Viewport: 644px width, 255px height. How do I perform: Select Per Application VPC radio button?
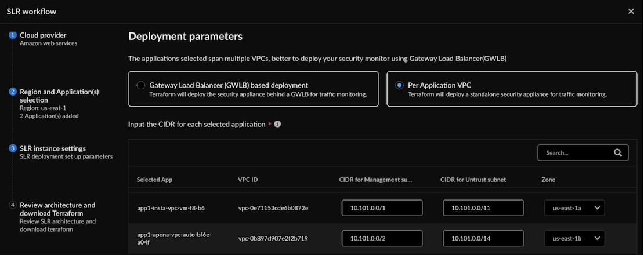click(399, 85)
